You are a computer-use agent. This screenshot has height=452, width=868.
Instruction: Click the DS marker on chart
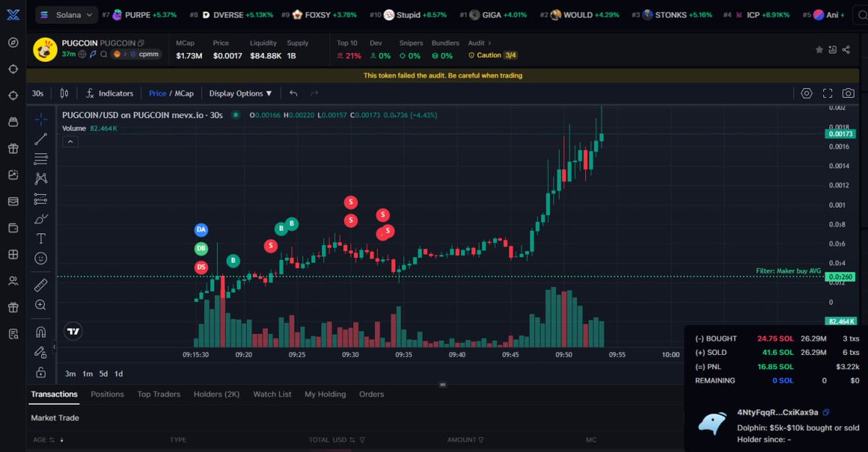(x=201, y=267)
